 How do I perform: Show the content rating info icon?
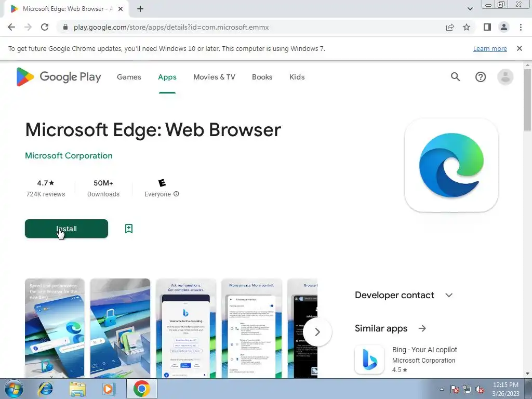click(x=176, y=194)
